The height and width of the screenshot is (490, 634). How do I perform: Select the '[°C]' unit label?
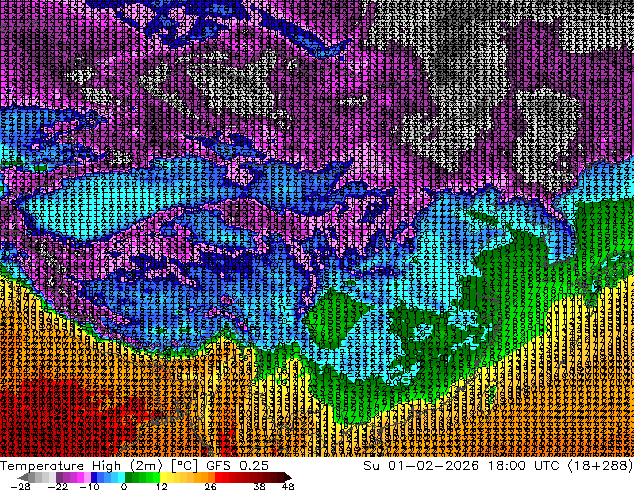click(x=184, y=466)
